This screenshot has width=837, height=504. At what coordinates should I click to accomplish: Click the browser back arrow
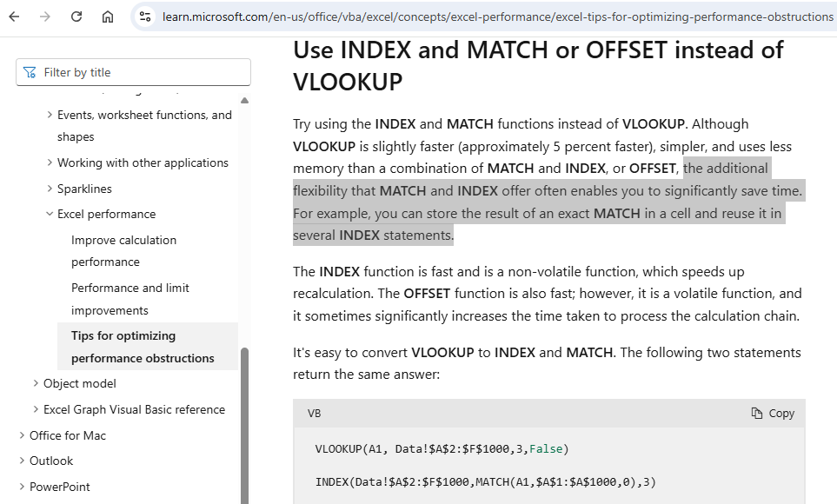click(14, 17)
